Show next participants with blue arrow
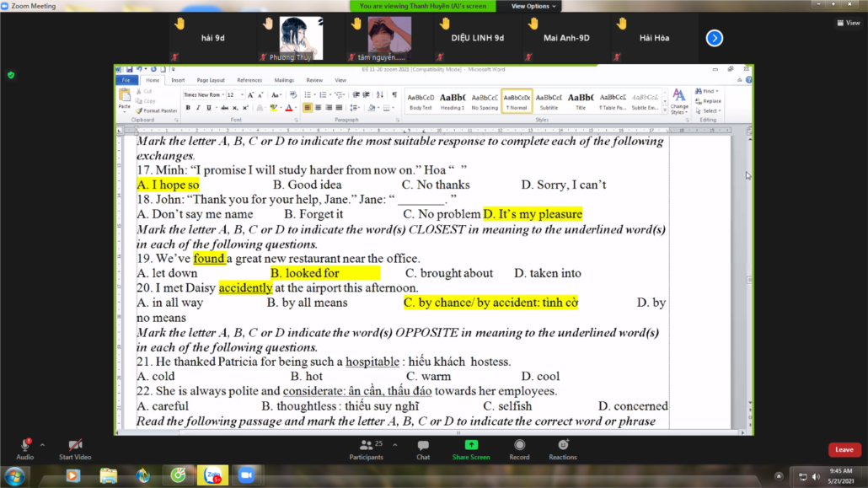Screen dimensions: 868x488 [x=714, y=38]
